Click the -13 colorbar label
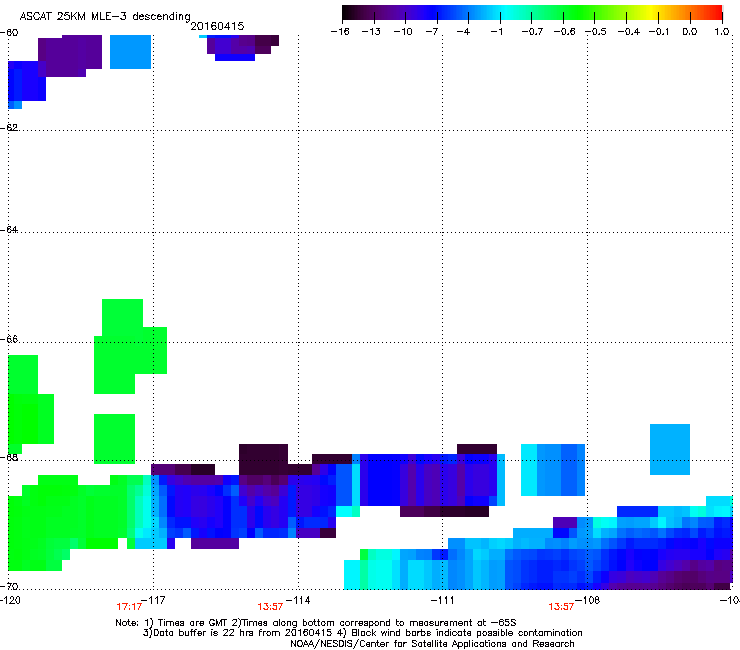740x650 pixels. [371, 32]
